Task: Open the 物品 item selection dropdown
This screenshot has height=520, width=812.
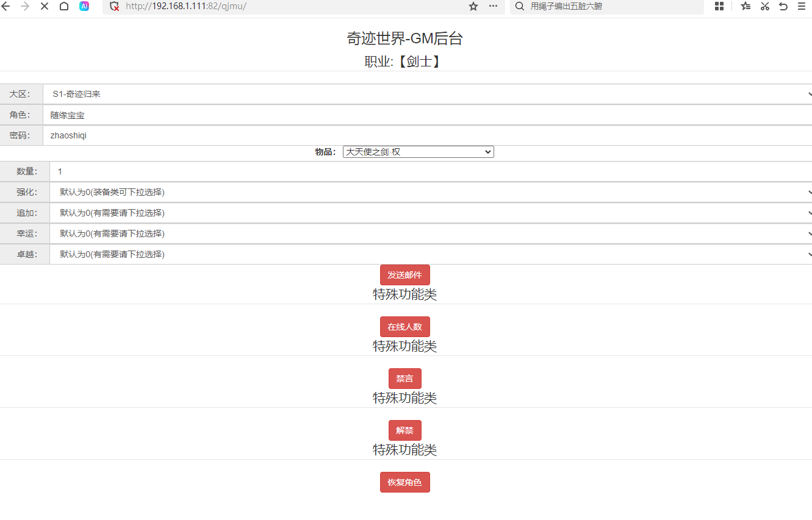Action: click(418, 152)
